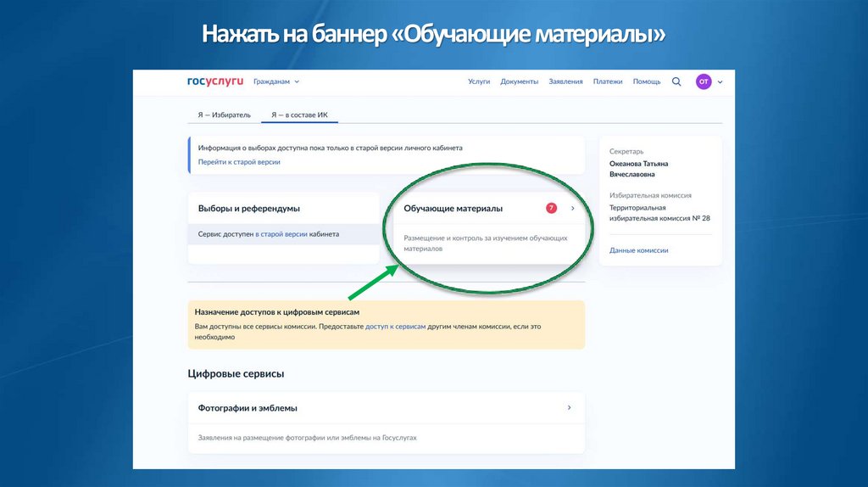Viewport: 868px width, 487px height.
Task: Follow the Перейти к старой версии link
Action: pyautogui.click(x=239, y=162)
